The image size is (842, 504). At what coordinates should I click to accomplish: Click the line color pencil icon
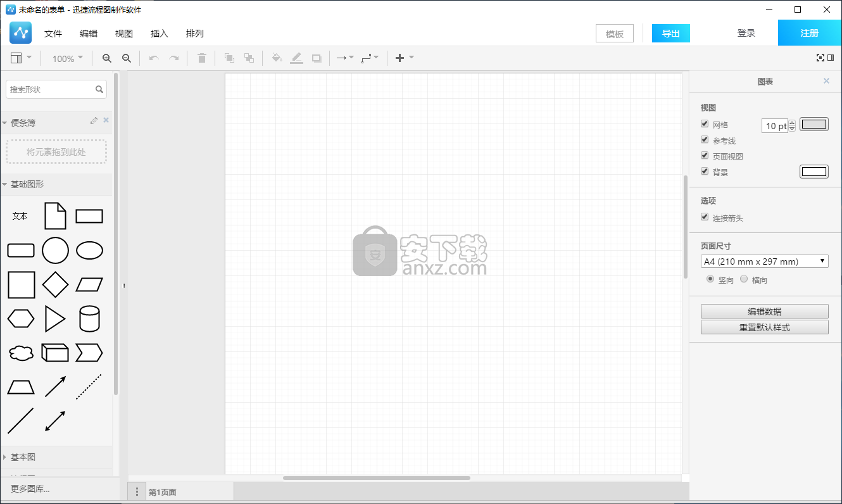click(x=296, y=58)
